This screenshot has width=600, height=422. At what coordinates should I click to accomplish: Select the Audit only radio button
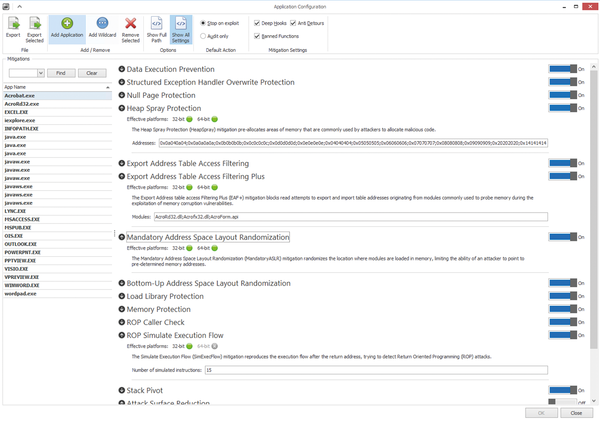pos(206,33)
